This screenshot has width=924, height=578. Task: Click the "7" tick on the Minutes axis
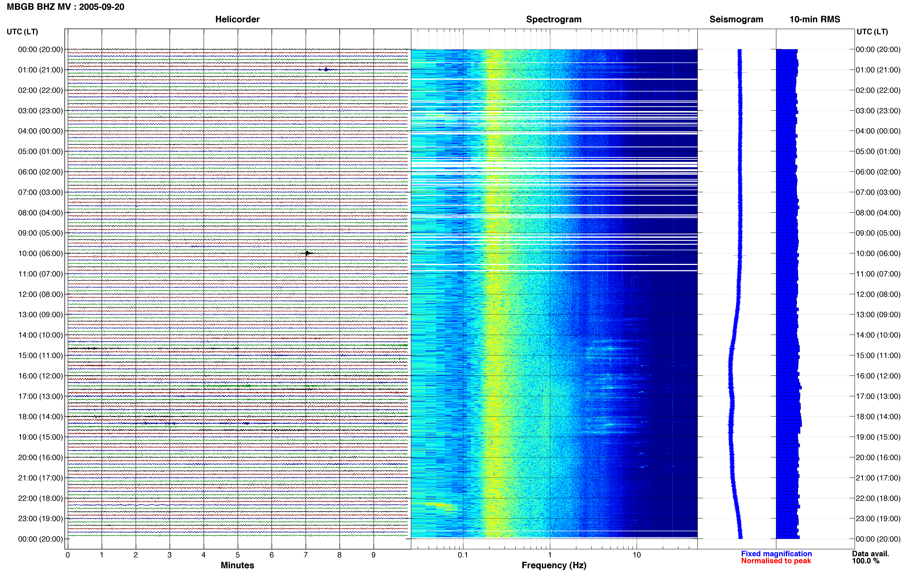(x=306, y=555)
